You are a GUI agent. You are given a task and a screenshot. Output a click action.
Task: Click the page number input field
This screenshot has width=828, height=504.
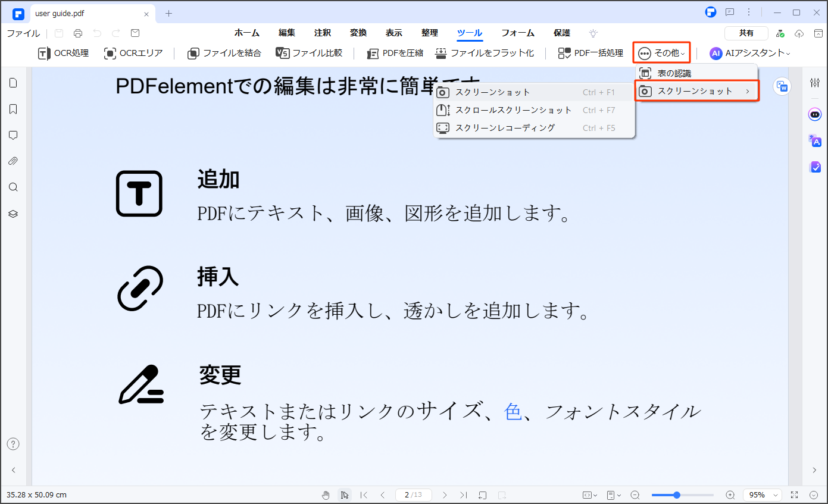[414, 495]
